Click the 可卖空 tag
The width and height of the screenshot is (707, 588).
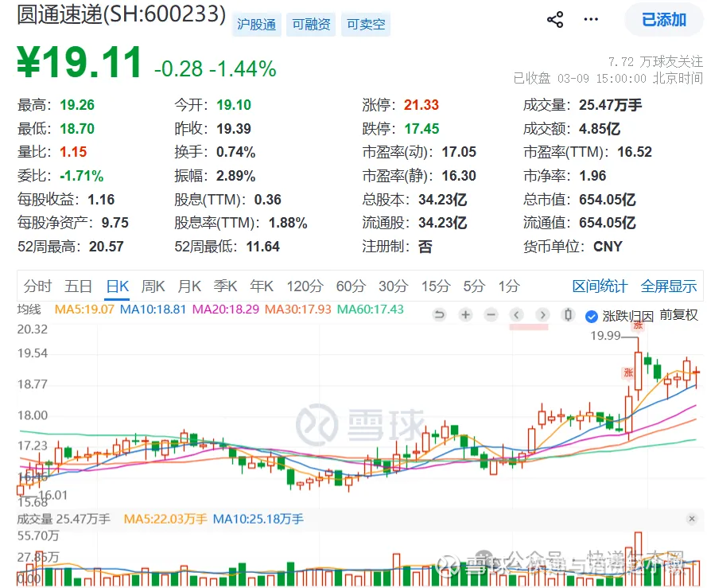click(x=366, y=24)
